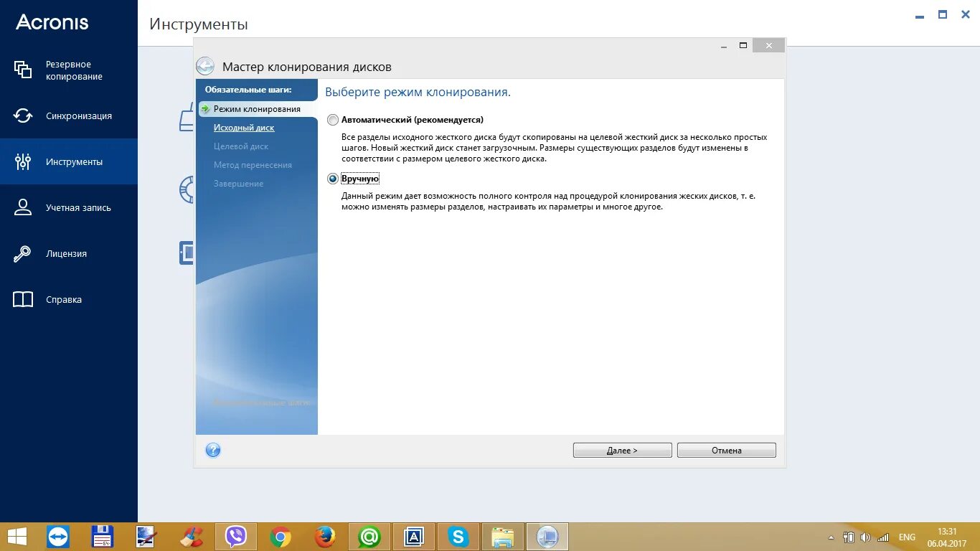Image resolution: width=980 pixels, height=551 pixels.
Task: Open the volume speaker icon in the tray
Action: click(865, 537)
